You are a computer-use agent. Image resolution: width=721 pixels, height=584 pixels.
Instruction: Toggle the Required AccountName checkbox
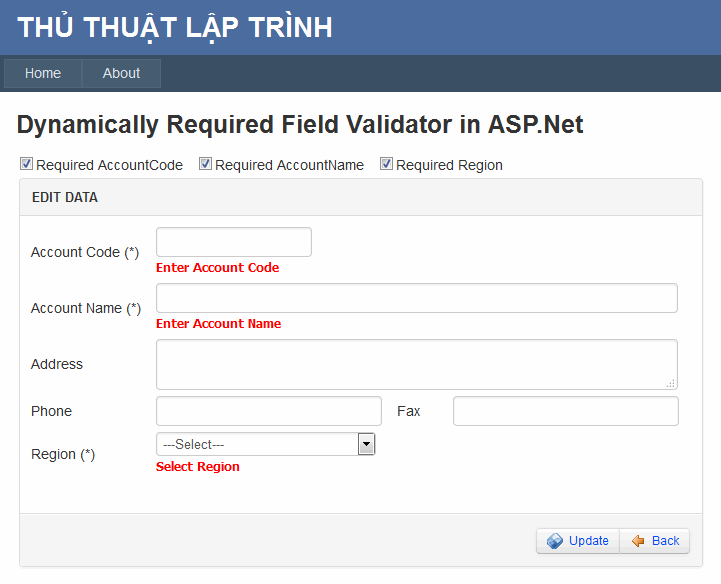205,163
